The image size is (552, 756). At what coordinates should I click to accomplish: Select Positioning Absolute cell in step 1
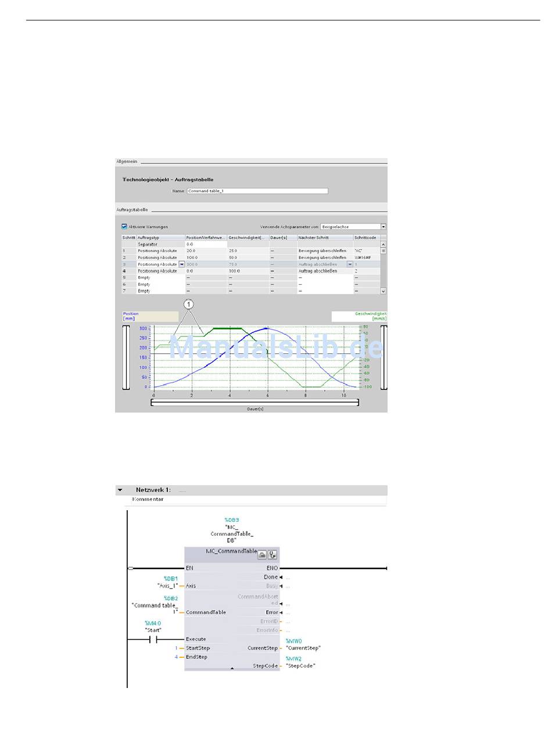coord(160,250)
